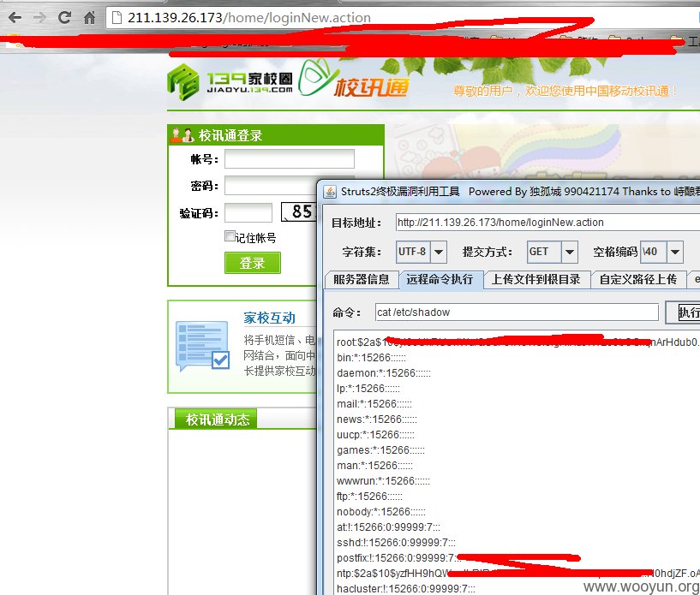The width and height of the screenshot is (700, 595).
Task: Click the Struts2终极漏洞利用工具 window title bar
Action: [511, 192]
